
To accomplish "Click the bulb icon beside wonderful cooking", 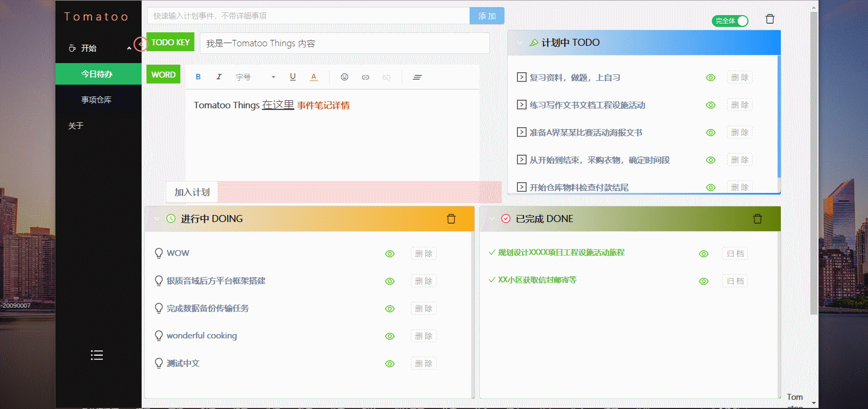I will (159, 336).
